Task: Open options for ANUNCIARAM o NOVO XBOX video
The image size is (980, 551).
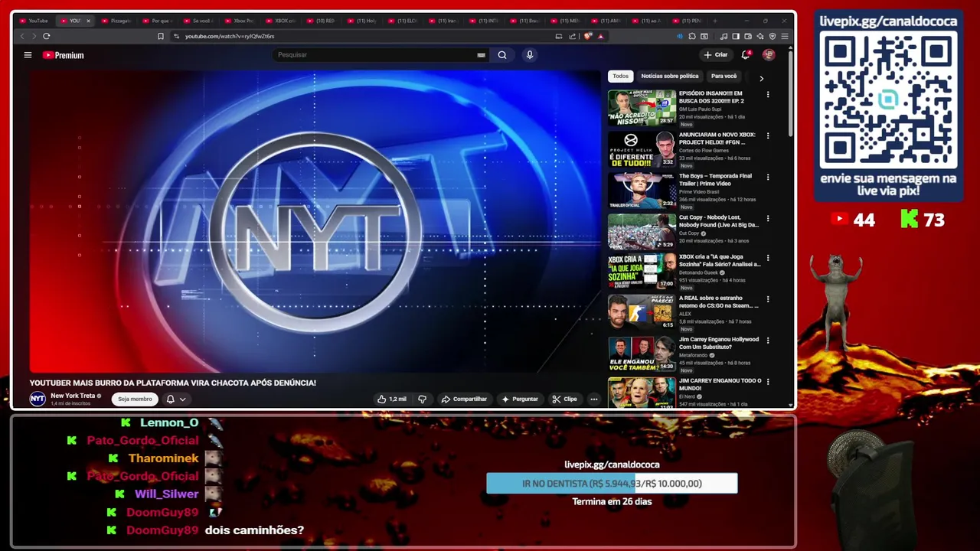Action: pos(768,136)
